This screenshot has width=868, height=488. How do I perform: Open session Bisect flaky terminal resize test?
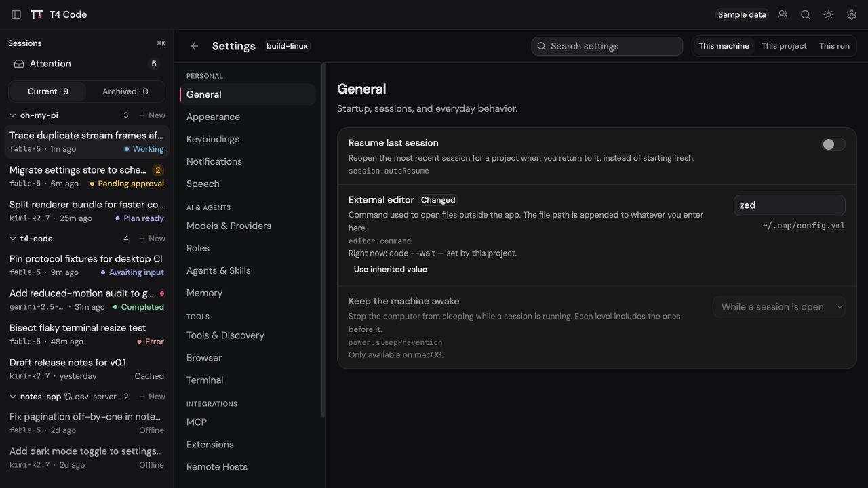(x=86, y=334)
